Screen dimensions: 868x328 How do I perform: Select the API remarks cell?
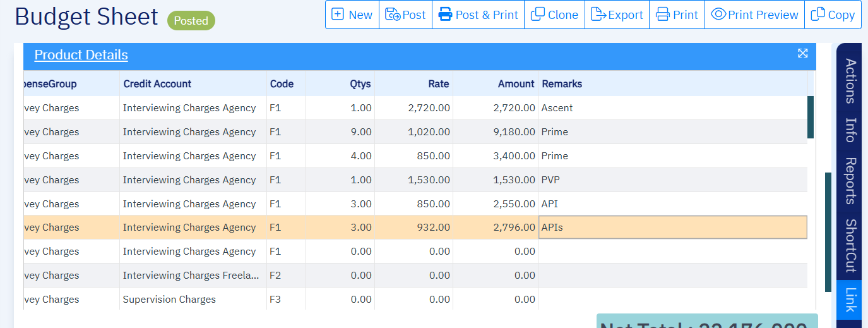point(673,204)
